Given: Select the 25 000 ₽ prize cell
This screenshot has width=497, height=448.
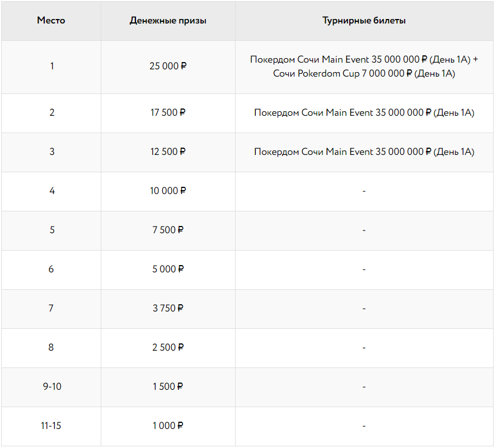Looking at the screenshot, I should click(x=168, y=66).
